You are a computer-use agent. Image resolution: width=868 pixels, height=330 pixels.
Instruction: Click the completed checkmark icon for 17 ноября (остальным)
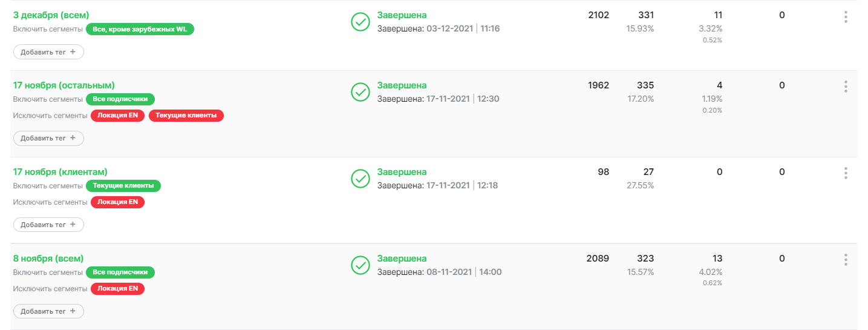[x=361, y=92]
